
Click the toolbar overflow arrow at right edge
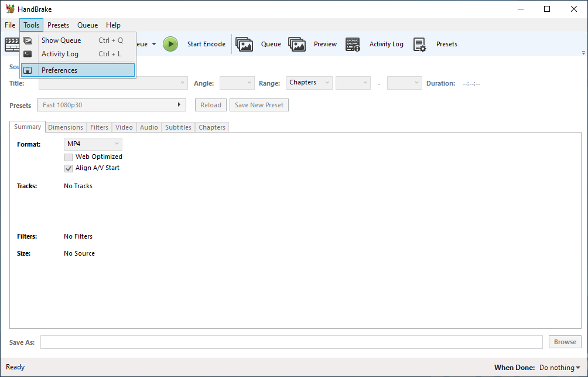583,53
